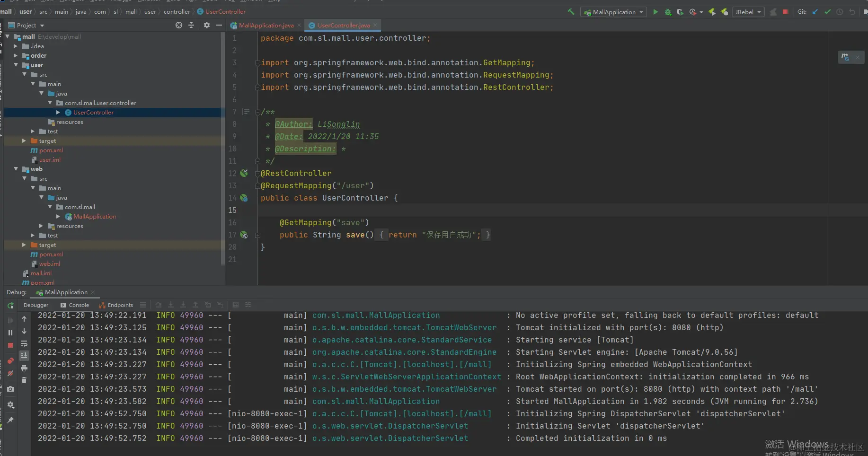Viewport: 868px width, 456px height.
Task: Open the Debugger tab in Debug panel
Action: pos(36,305)
